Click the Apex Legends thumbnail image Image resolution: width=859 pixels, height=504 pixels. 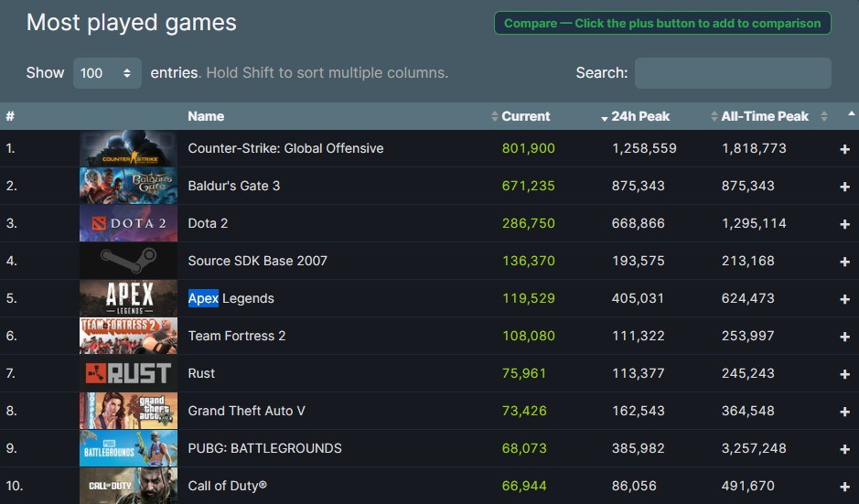point(128,298)
